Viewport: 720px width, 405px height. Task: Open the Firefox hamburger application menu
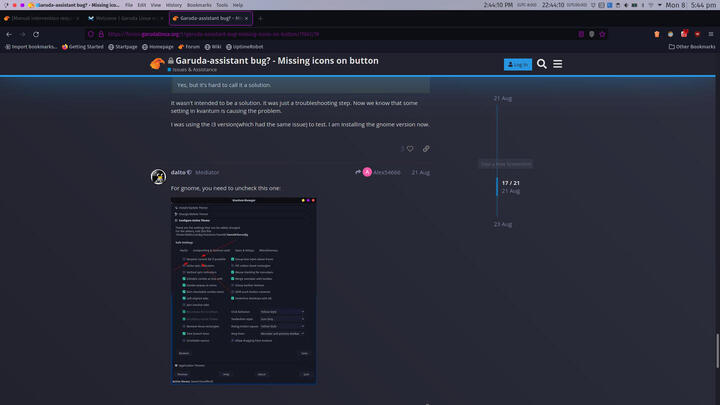[711, 34]
